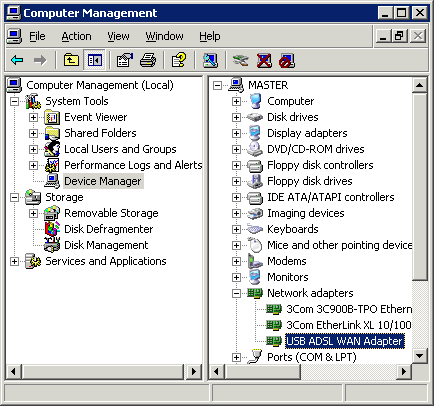
Task: Click the device list scroll down arrow
Action: click(x=420, y=356)
